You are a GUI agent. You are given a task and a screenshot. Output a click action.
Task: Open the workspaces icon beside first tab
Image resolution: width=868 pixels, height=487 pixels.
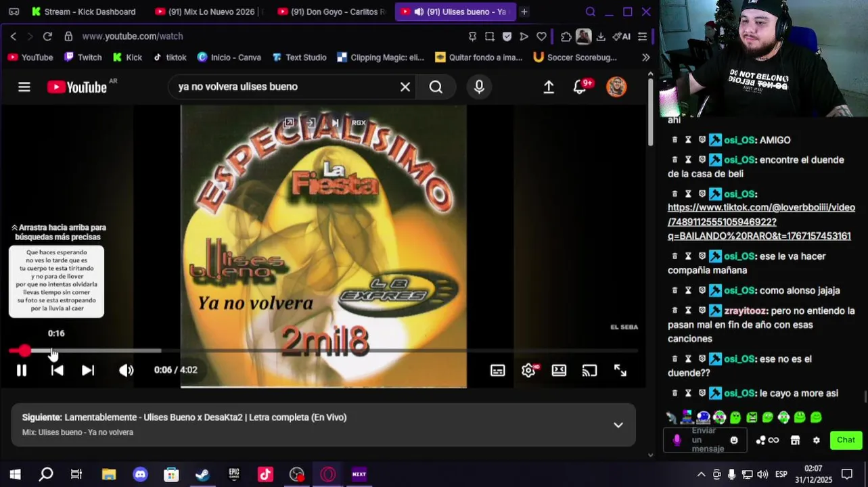coord(14,11)
